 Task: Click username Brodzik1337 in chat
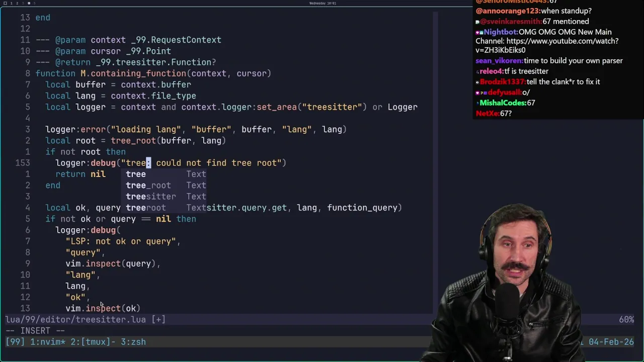tap(502, 82)
